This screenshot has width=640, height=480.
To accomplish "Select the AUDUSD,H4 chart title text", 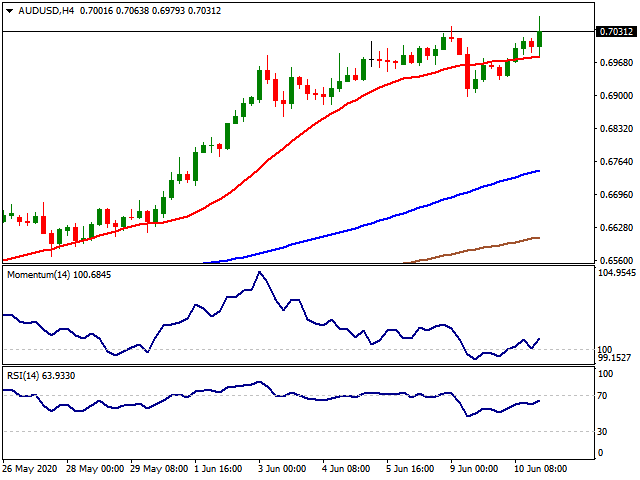I will tap(46, 11).
